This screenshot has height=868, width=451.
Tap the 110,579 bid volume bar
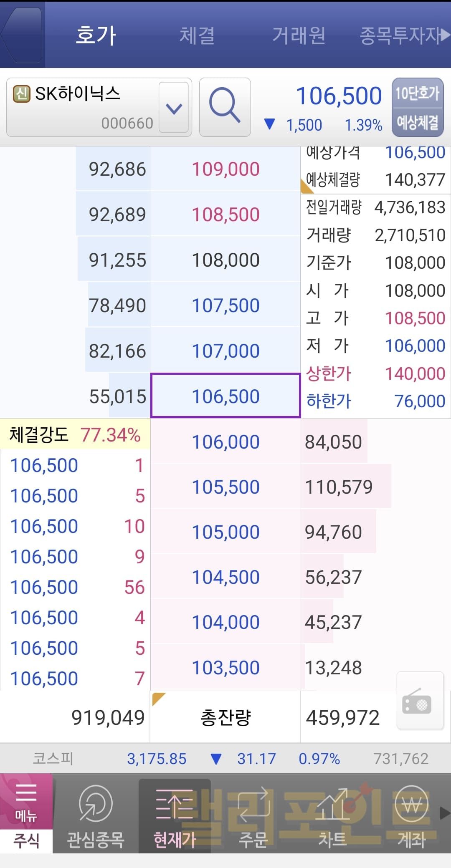(x=346, y=487)
